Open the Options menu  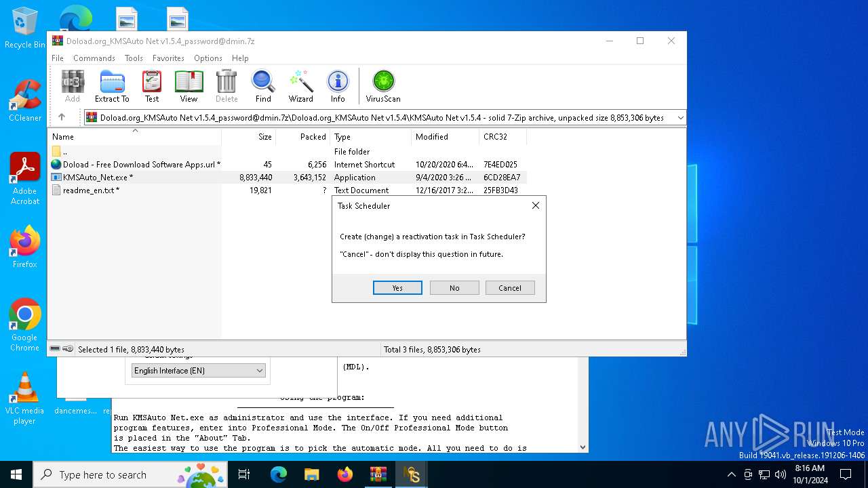click(x=208, y=58)
